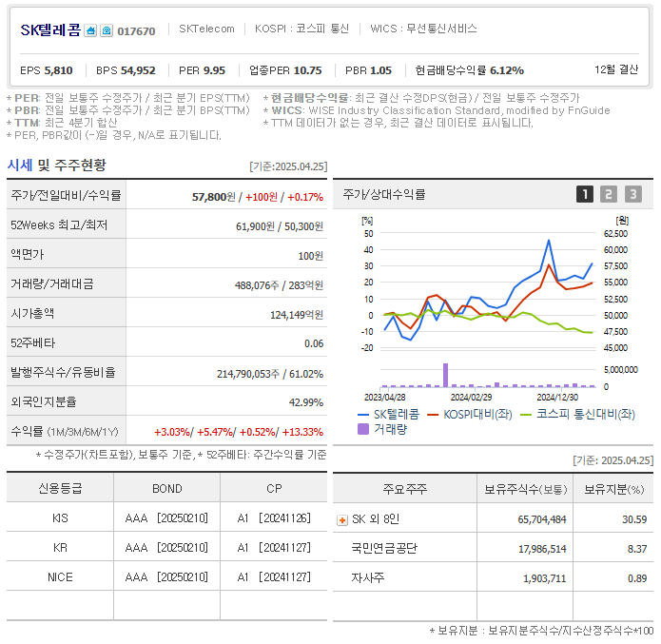Select the SK텔레콤 blue legend entry
Viewport: 661px width, 644px height.
(x=388, y=415)
